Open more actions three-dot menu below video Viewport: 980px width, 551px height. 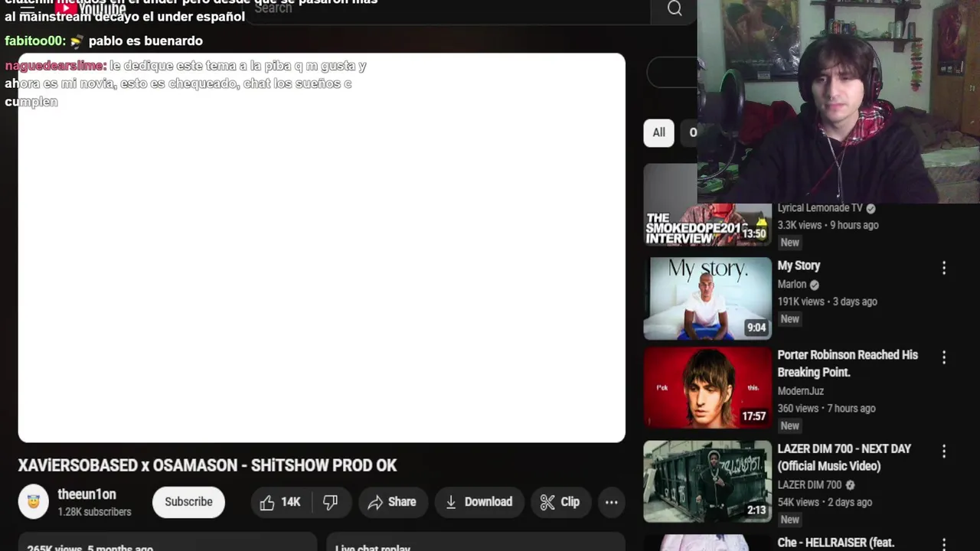click(611, 502)
